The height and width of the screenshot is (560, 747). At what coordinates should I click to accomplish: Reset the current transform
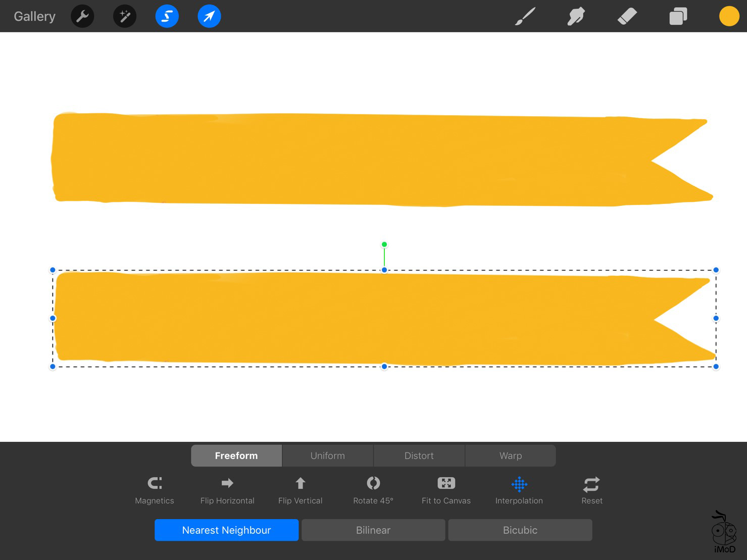point(591,489)
